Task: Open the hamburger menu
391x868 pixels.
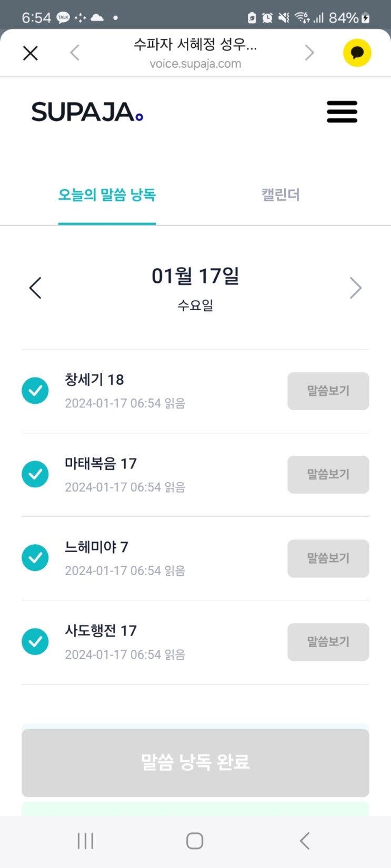Action: tap(342, 112)
